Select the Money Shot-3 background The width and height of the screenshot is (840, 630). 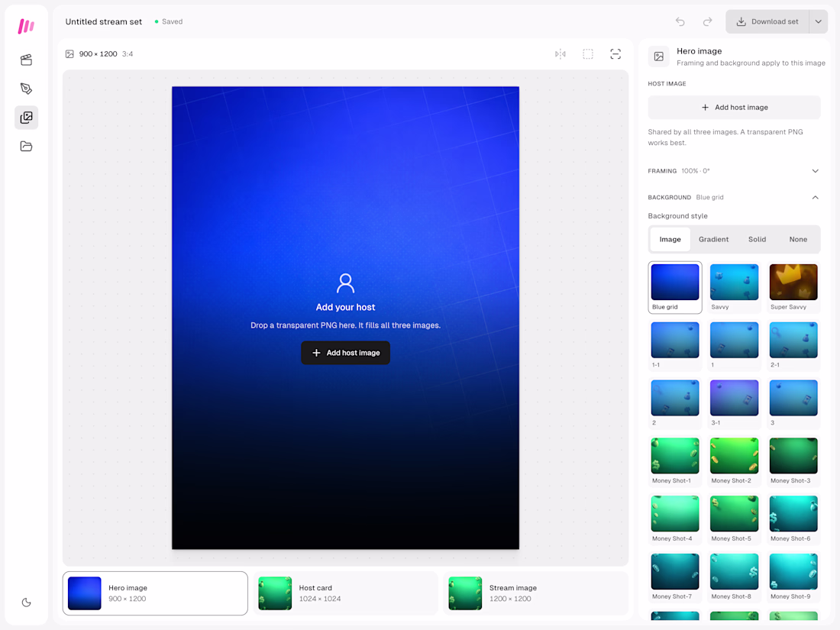793,461
